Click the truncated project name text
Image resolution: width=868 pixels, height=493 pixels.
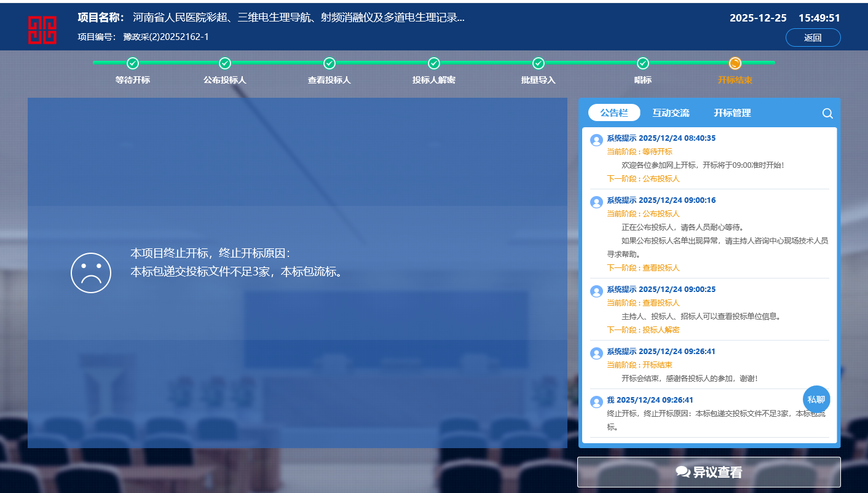coord(299,18)
